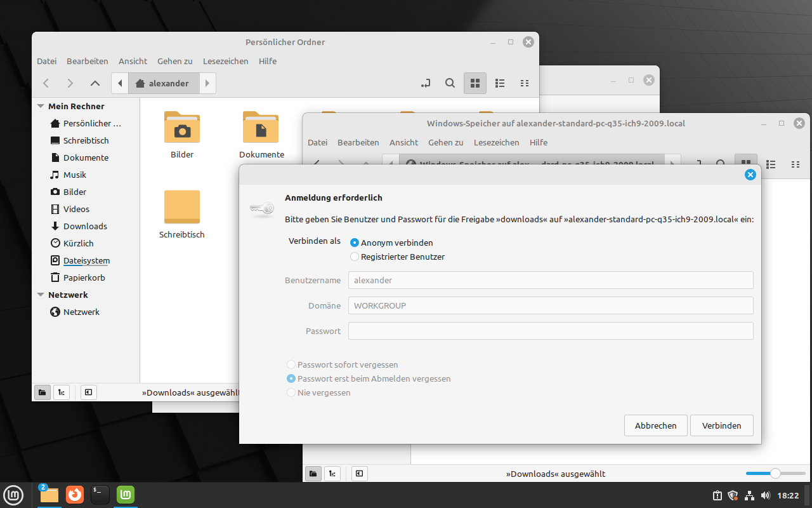Switch to list view in Persönlicher Ordner

point(500,83)
